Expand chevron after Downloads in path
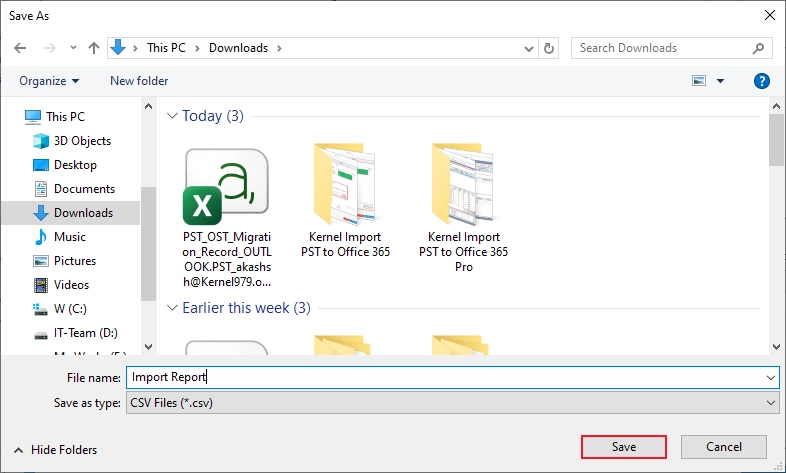Screen dimensions: 786x473 tap(279, 48)
